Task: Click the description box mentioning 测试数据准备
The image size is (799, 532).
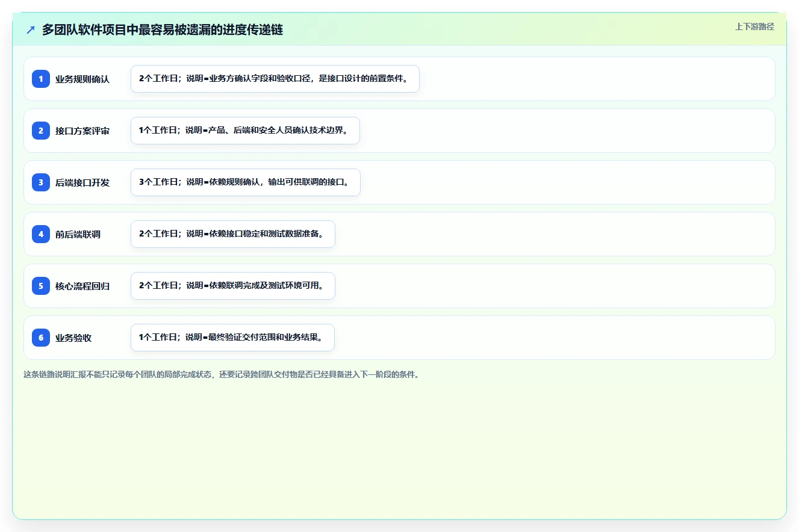Action: [233, 234]
